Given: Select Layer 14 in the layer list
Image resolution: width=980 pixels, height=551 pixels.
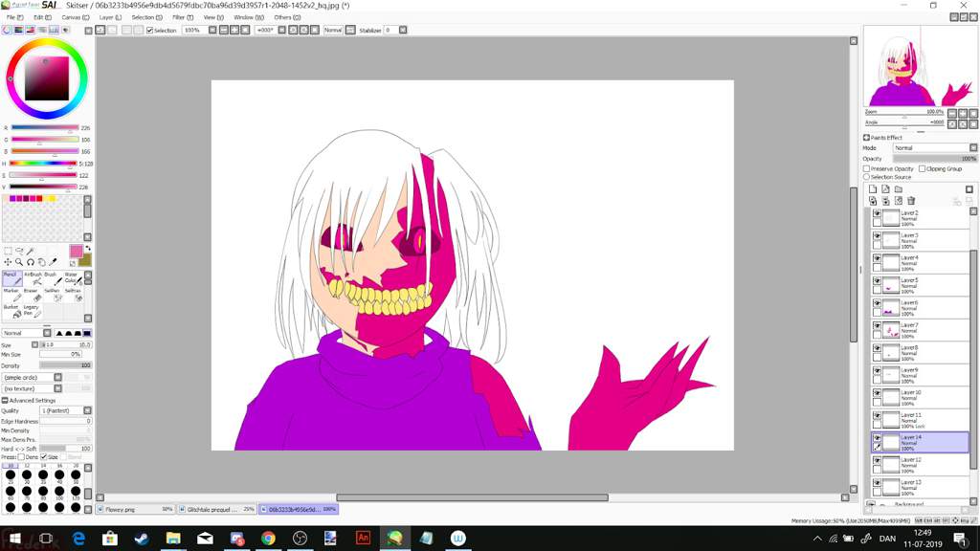Looking at the screenshot, I should 920,442.
